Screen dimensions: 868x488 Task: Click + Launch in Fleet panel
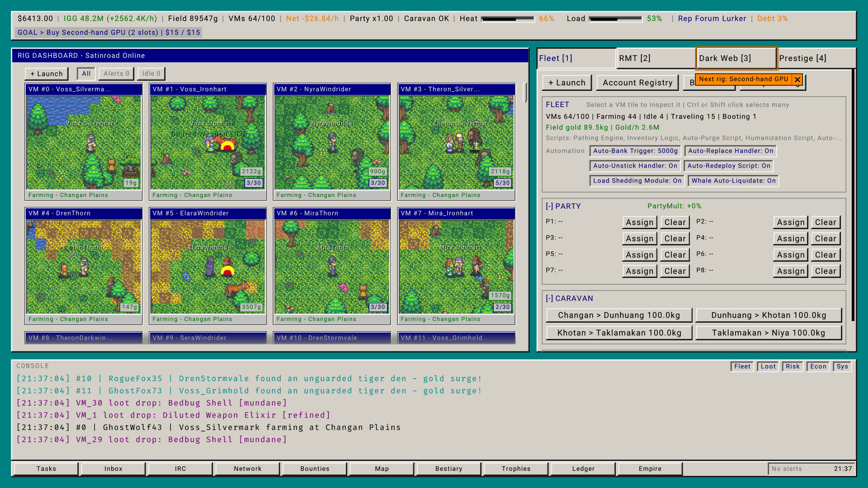point(567,83)
